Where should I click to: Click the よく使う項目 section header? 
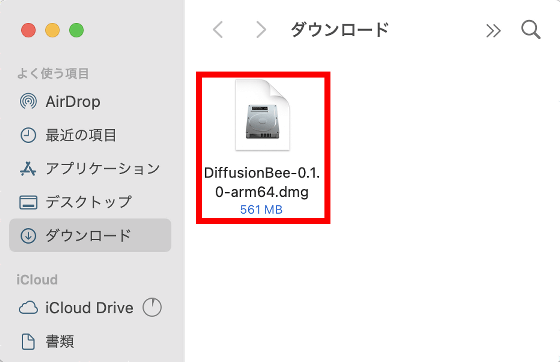coord(53,74)
